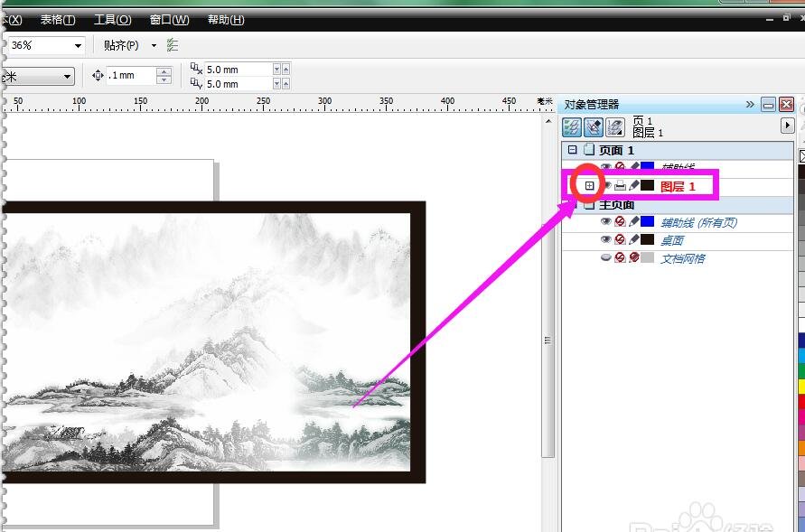Show the hidden 文档网格 layer
This screenshot has width=805, height=532.
coord(606,258)
